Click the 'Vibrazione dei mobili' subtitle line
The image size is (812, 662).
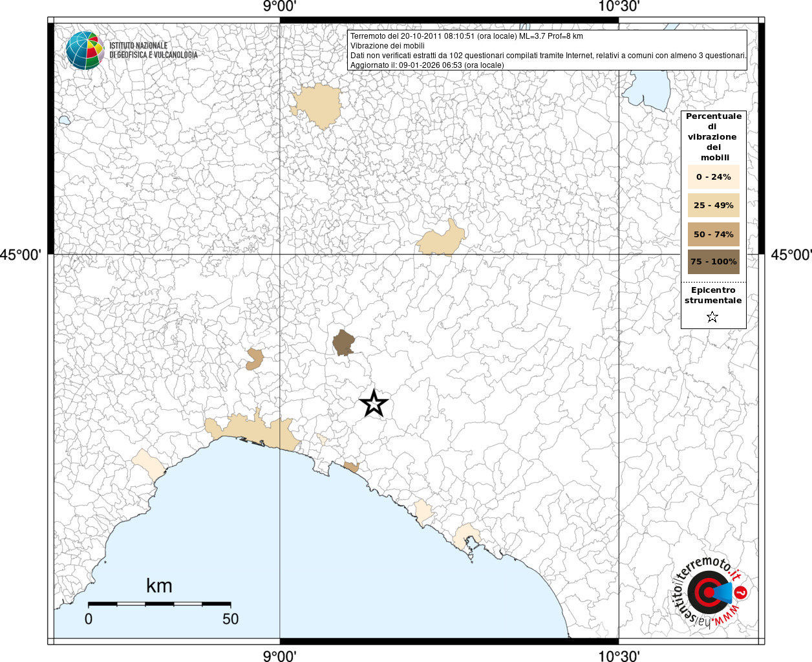387,46
